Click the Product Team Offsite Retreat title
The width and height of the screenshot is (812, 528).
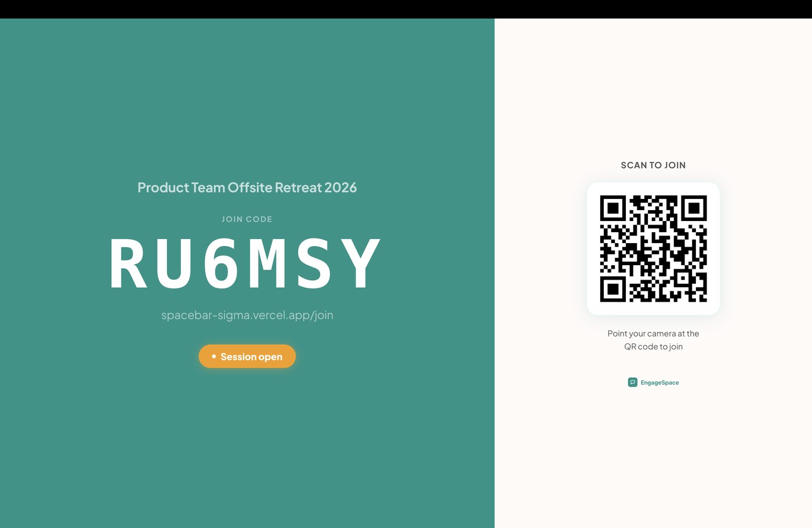click(x=247, y=187)
